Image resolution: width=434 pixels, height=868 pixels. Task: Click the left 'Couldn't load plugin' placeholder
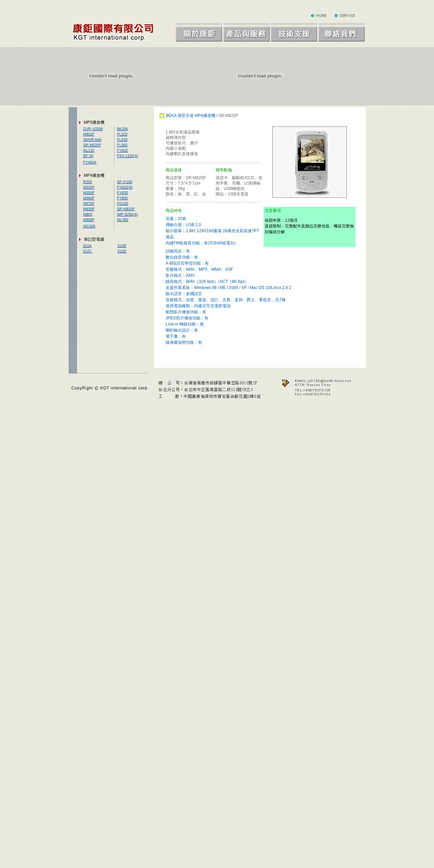pos(111,76)
